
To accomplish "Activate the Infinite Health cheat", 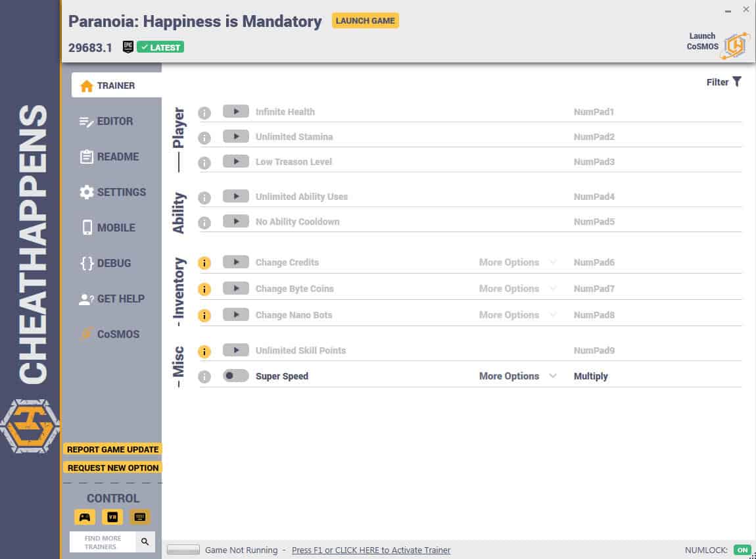I will (x=236, y=111).
